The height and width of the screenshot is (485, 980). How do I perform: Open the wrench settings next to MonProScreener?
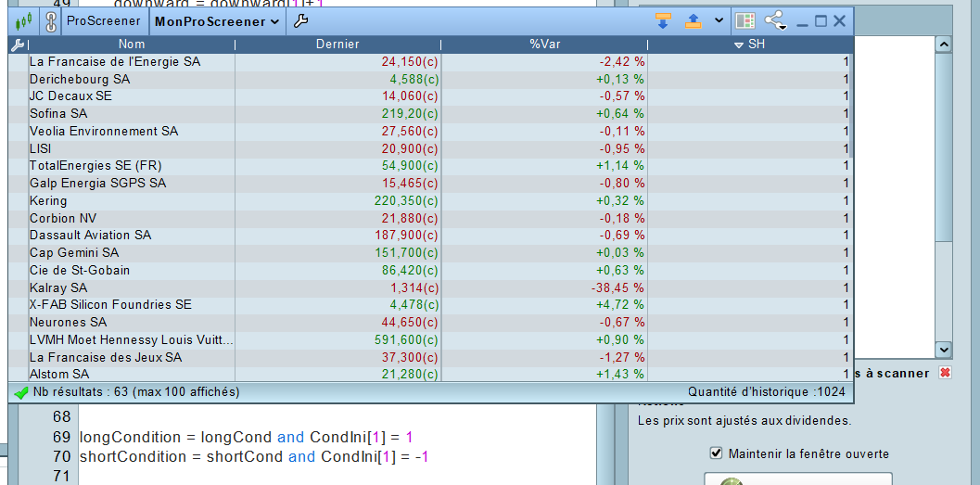tap(300, 21)
